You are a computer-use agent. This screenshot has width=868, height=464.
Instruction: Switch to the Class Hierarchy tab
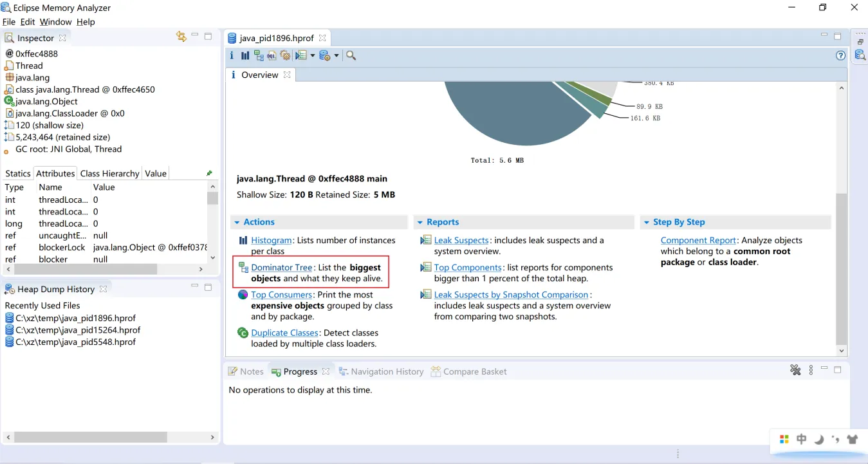(109, 173)
